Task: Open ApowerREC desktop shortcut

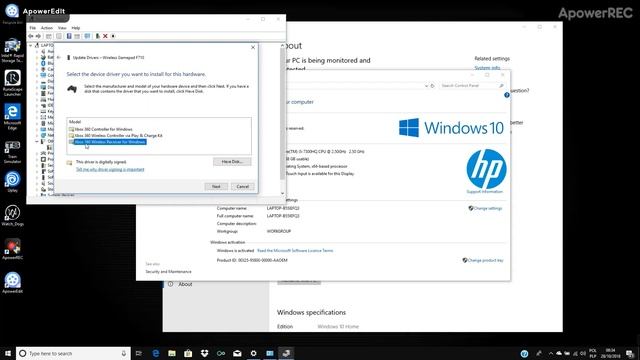Action: coord(12,249)
